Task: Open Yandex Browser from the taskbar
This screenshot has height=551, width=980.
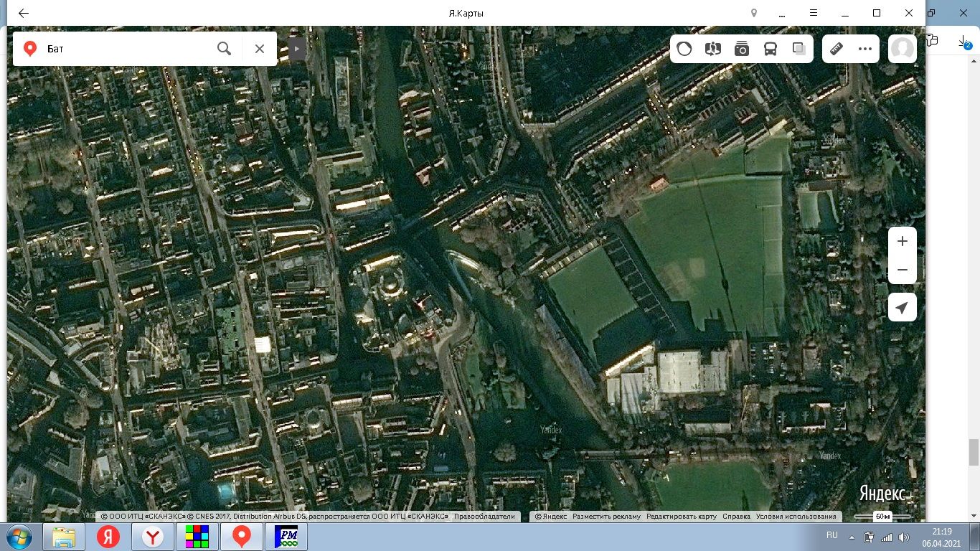Action: (x=152, y=537)
